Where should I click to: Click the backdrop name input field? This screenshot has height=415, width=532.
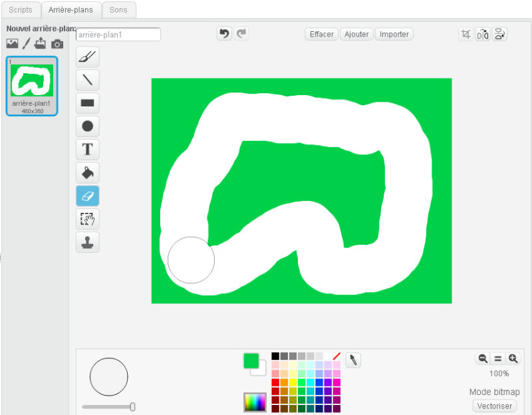point(118,35)
